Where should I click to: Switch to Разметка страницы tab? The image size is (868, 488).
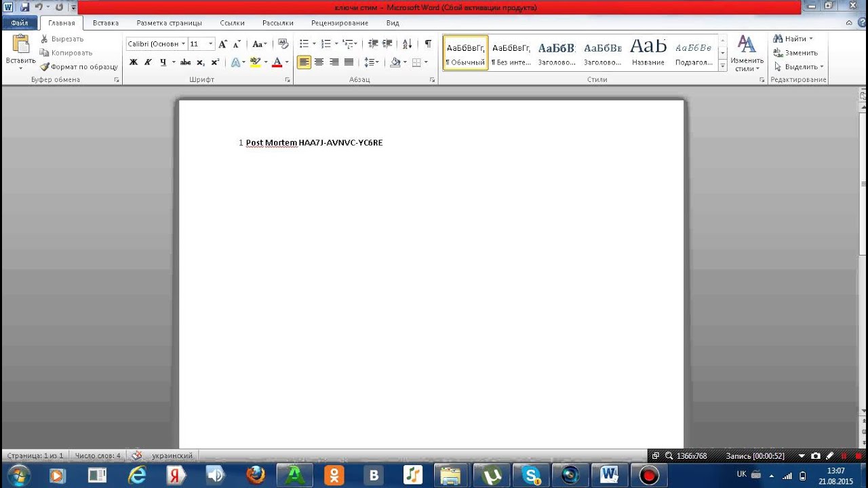(x=169, y=22)
